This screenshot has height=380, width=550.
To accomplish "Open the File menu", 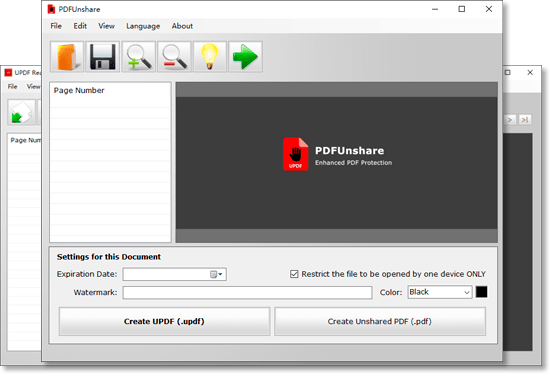I will tap(56, 26).
